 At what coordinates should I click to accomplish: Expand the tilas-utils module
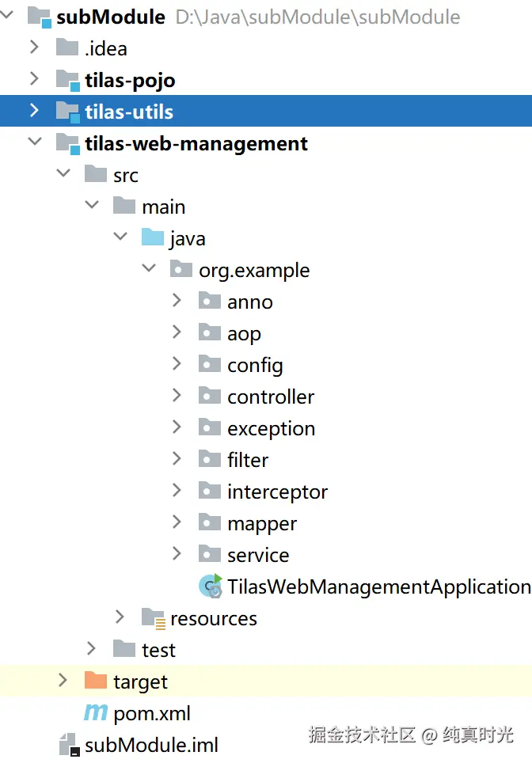[34, 111]
